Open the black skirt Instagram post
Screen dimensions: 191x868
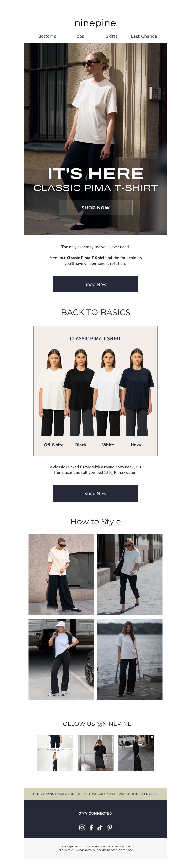pyautogui.click(x=95, y=753)
